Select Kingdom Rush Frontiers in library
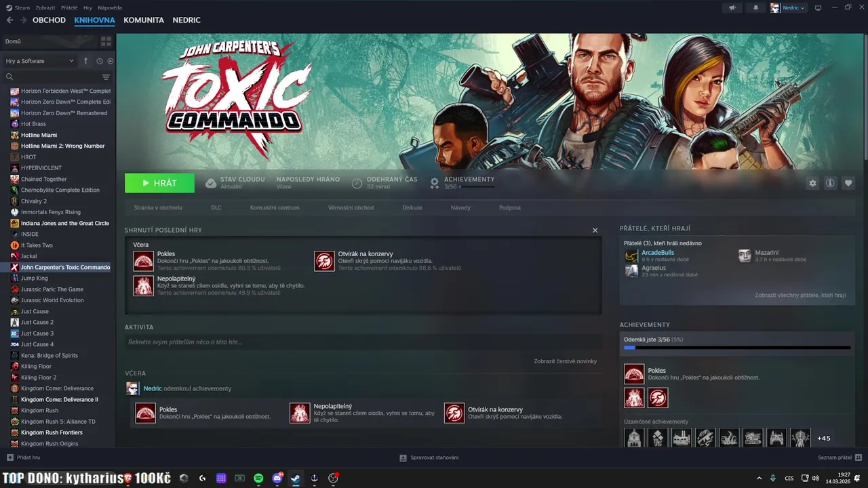Viewport: 868px width, 488px height. [x=52, y=432]
